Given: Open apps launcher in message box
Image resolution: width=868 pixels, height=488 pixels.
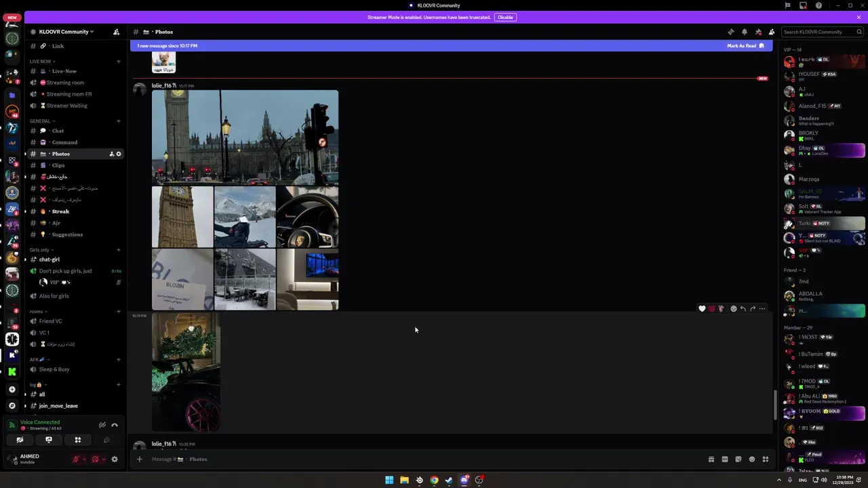Looking at the screenshot, I should pyautogui.click(x=766, y=459).
